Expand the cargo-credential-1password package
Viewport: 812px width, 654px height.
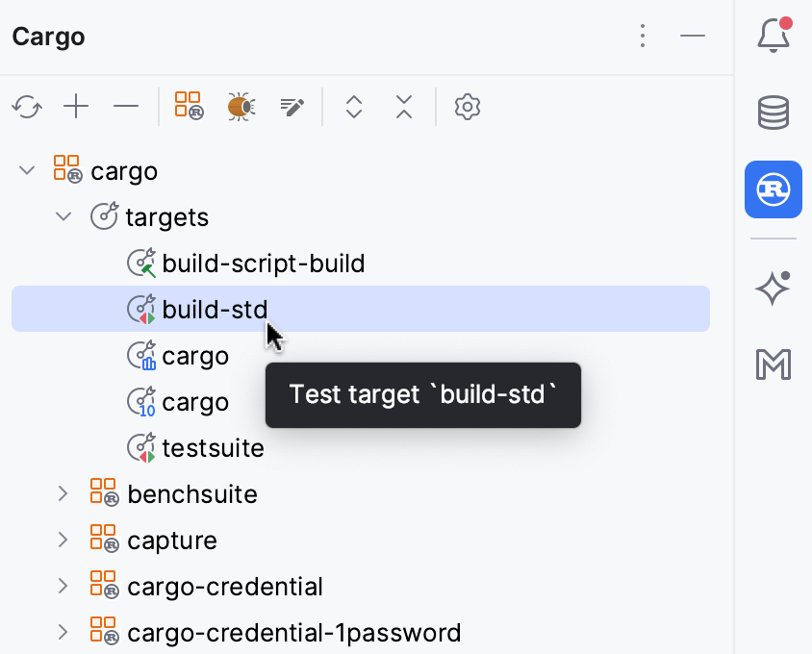[63, 632]
